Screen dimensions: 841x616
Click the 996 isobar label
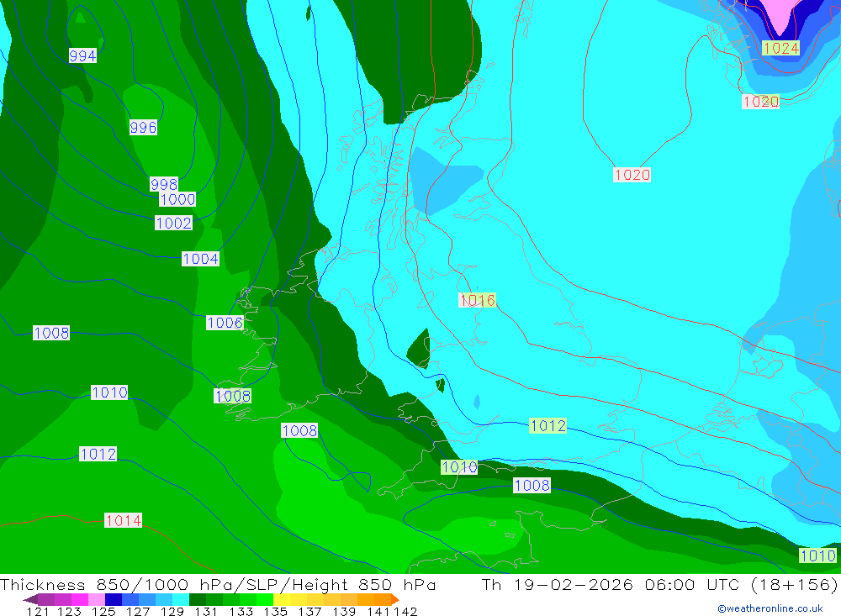click(x=143, y=128)
